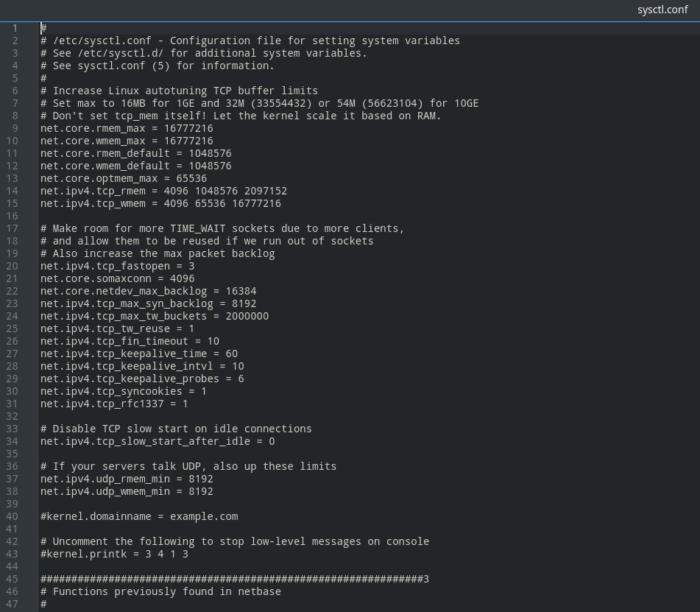Select the sysctl.conf title tab
The image size is (700, 612).
pos(662,10)
